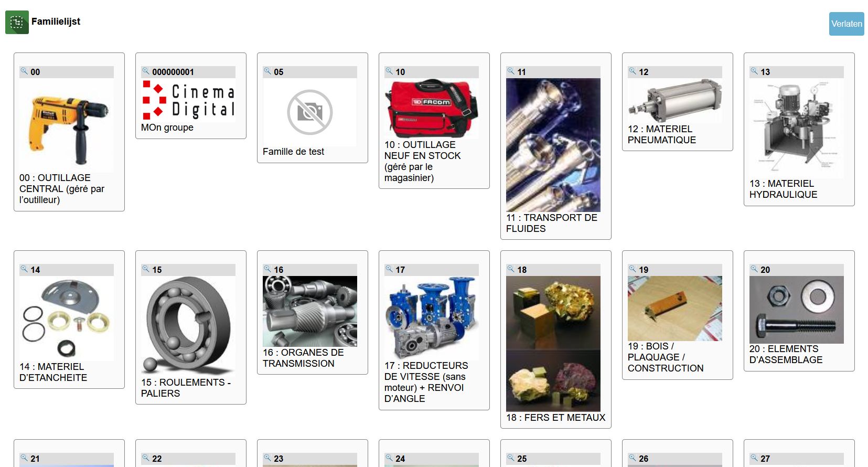This screenshot has height=467, width=868.
Task: Click magnifier icon on family 05 header
Action: 267,71
